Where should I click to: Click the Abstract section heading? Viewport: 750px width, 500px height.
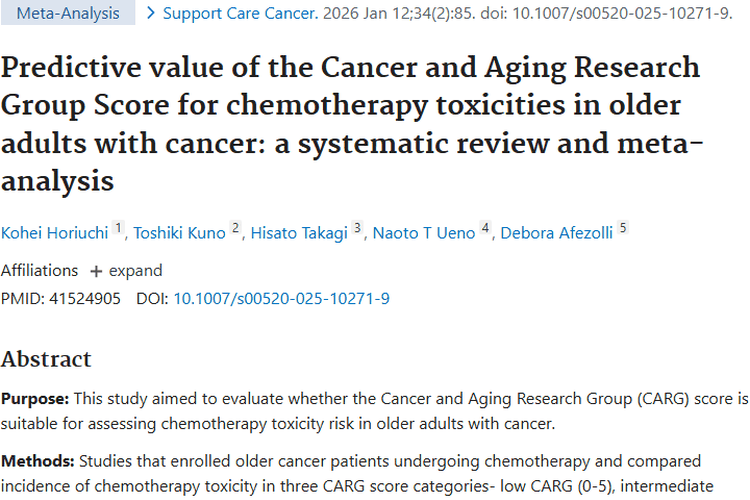(46, 359)
